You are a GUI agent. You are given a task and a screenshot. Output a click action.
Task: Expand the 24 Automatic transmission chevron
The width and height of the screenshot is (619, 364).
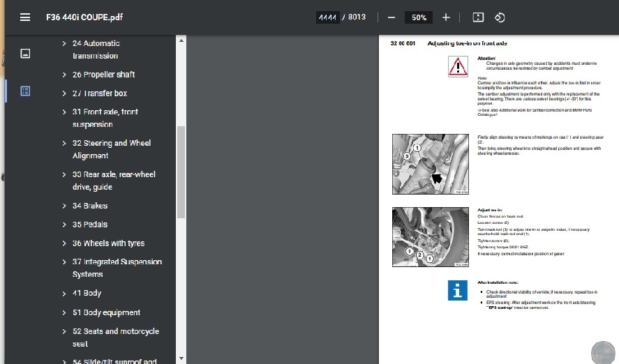(x=64, y=43)
